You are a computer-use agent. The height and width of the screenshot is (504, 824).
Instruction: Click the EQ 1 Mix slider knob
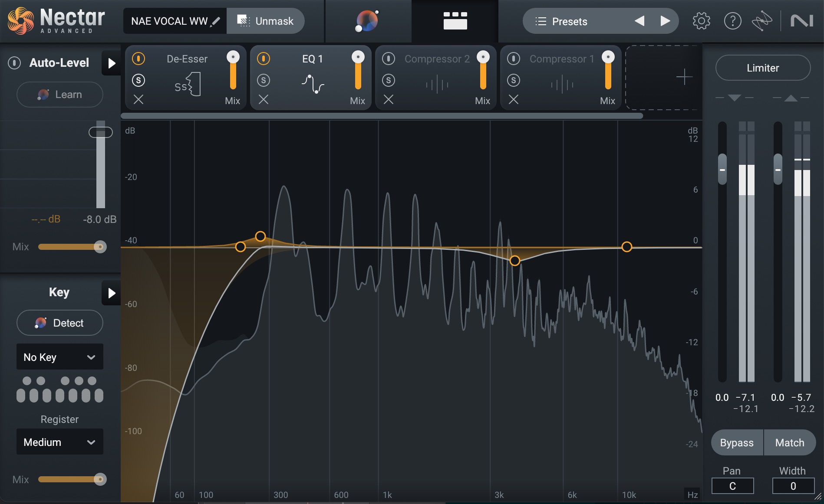[x=358, y=57]
